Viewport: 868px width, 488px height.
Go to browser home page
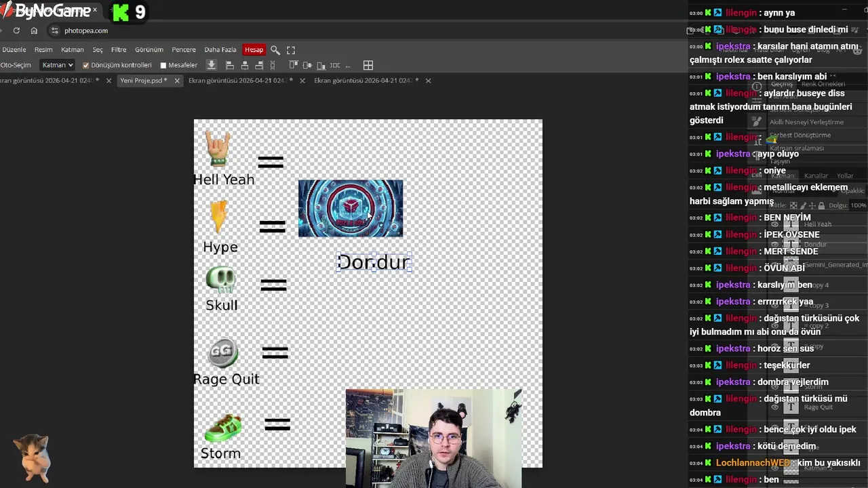point(34,30)
